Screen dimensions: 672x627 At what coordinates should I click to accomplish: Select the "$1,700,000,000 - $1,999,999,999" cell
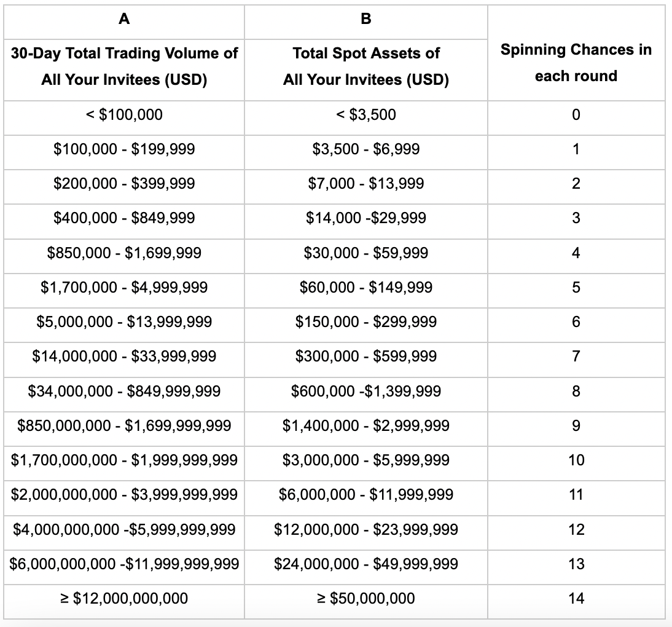click(x=124, y=460)
